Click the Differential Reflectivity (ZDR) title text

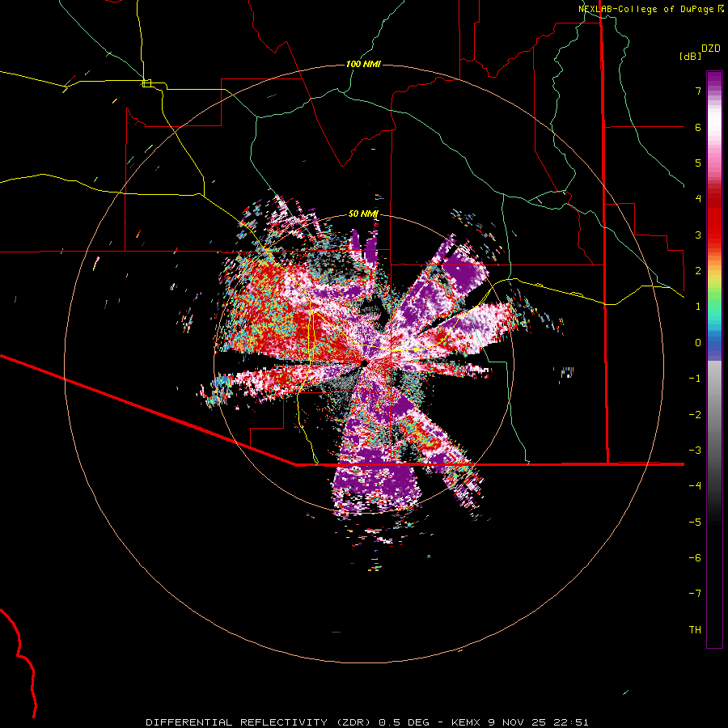258,722
